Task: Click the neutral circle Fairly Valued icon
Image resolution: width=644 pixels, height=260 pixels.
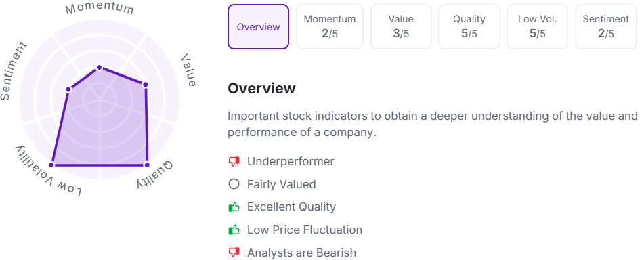Action: click(x=234, y=184)
